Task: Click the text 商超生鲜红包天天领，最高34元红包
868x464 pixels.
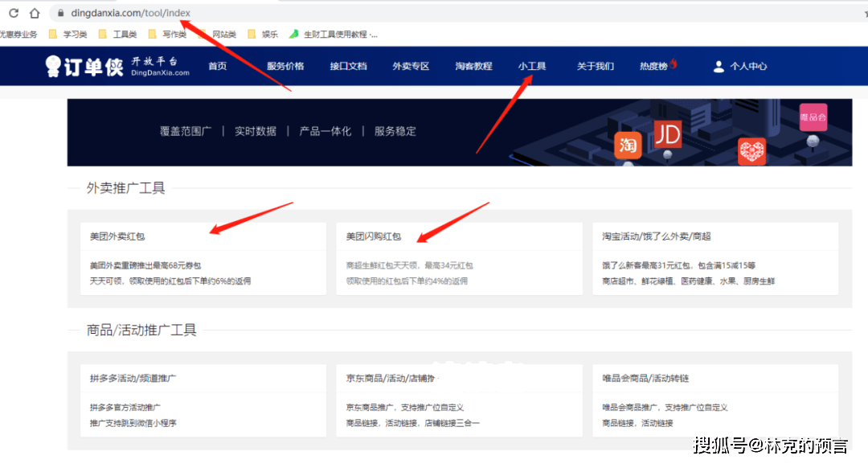Action: pyautogui.click(x=409, y=265)
